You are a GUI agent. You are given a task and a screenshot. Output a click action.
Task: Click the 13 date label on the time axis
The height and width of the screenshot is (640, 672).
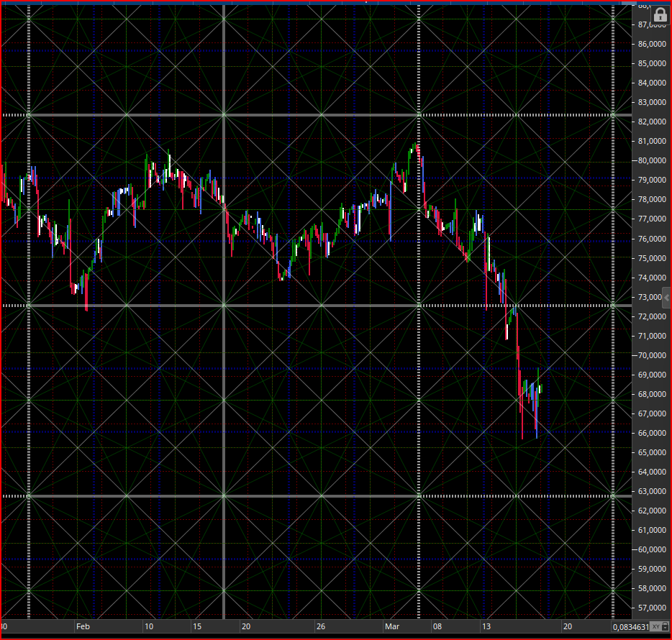click(x=486, y=626)
